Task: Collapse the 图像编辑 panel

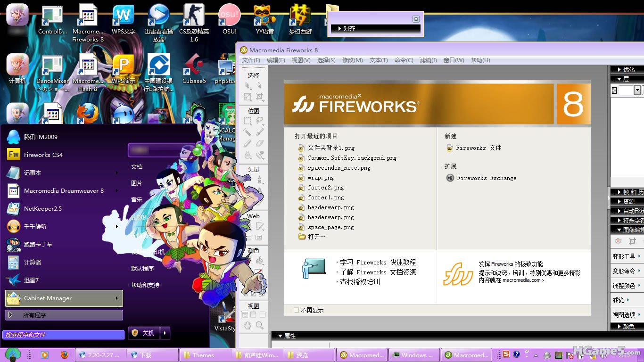Action: [627, 230]
